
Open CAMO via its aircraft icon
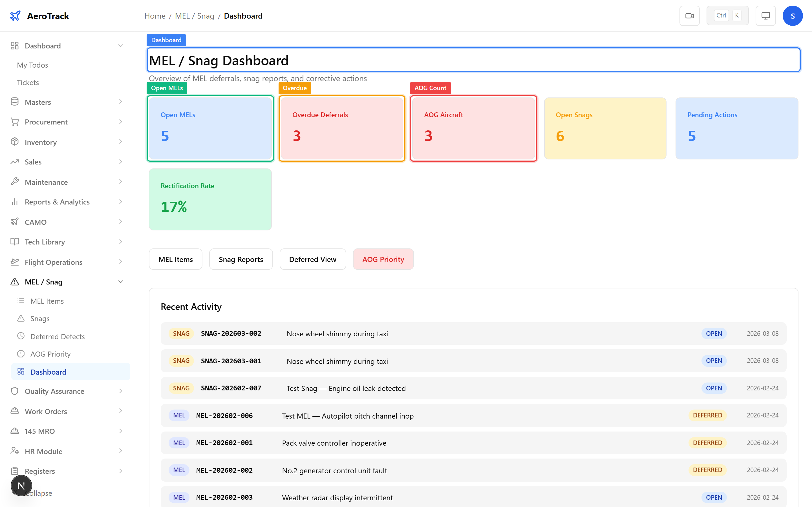tap(15, 222)
